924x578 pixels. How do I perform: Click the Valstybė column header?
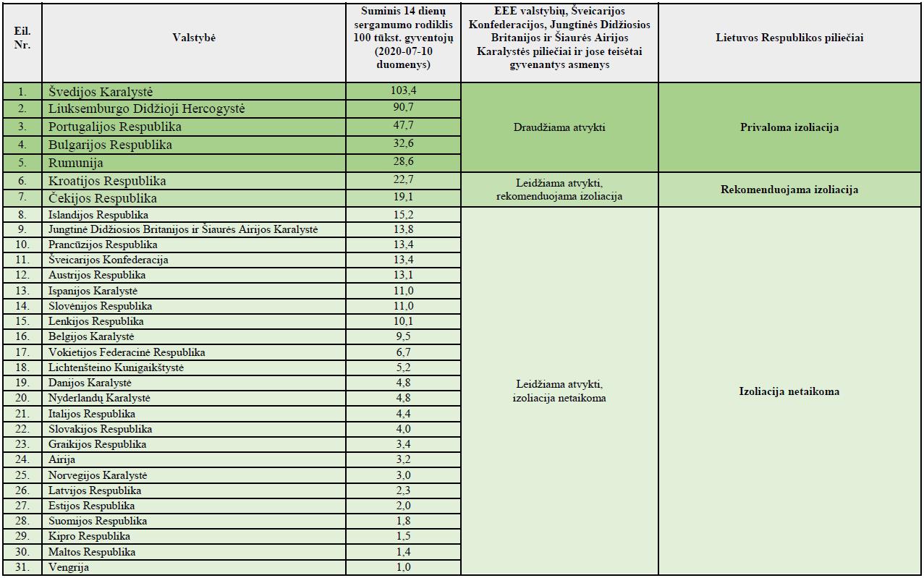(x=194, y=38)
